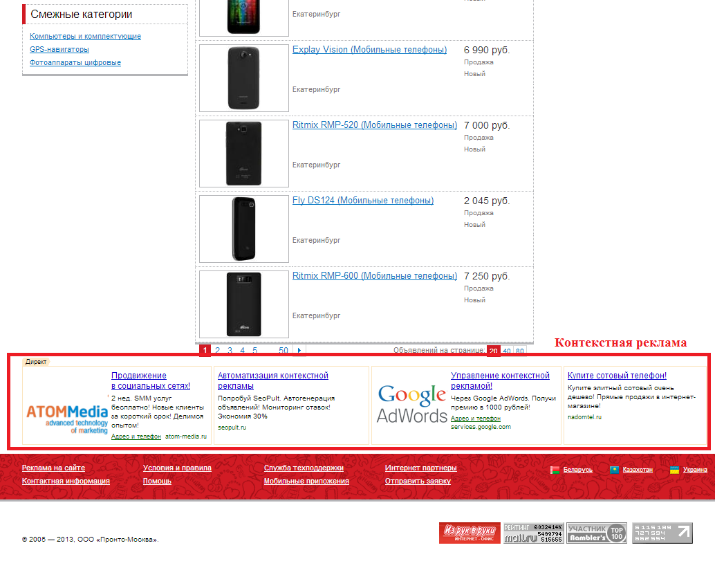This screenshot has width=715, height=588.
Task: Open Компьютеры и комплектующие category
Action: pos(85,36)
